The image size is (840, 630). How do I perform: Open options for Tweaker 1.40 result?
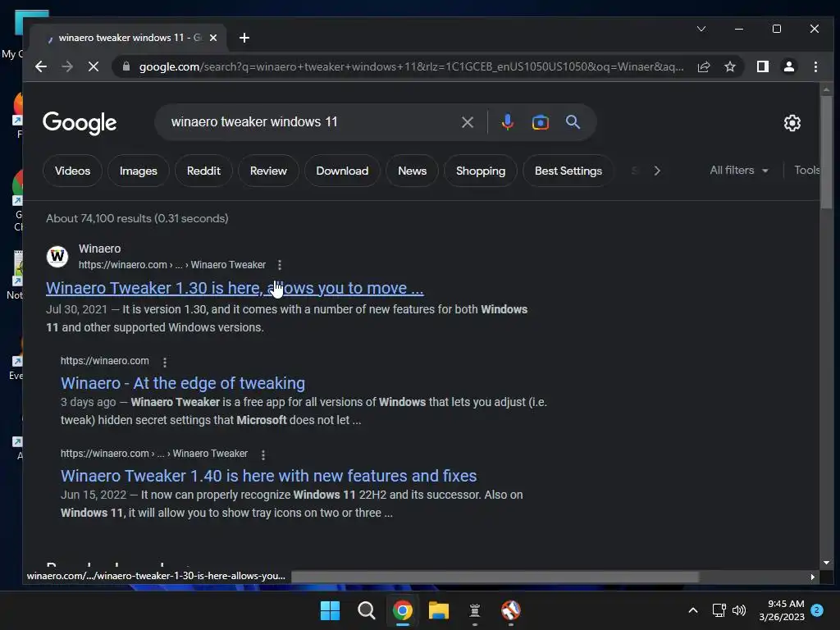(x=263, y=454)
